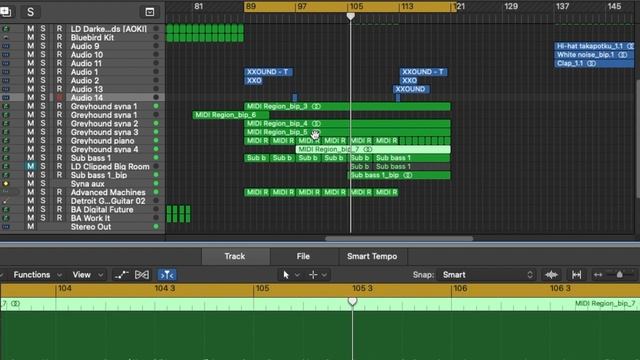This screenshot has width=640, height=360.
Task: Mute the Bluebird Kit track
Action: (31, 38)
